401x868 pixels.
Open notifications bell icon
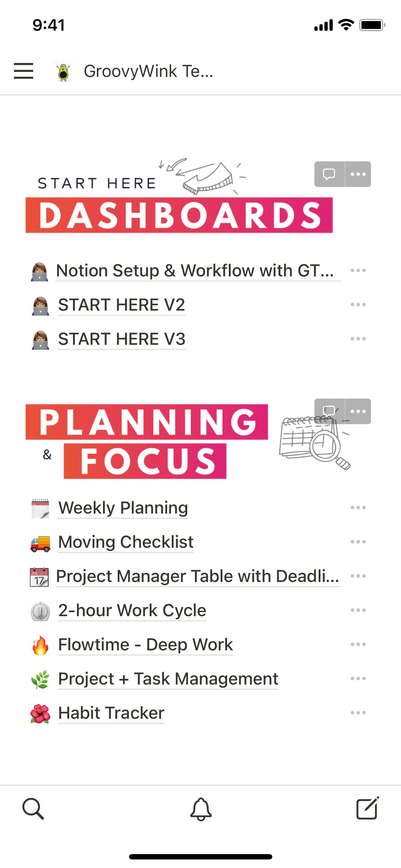point(201,809)
